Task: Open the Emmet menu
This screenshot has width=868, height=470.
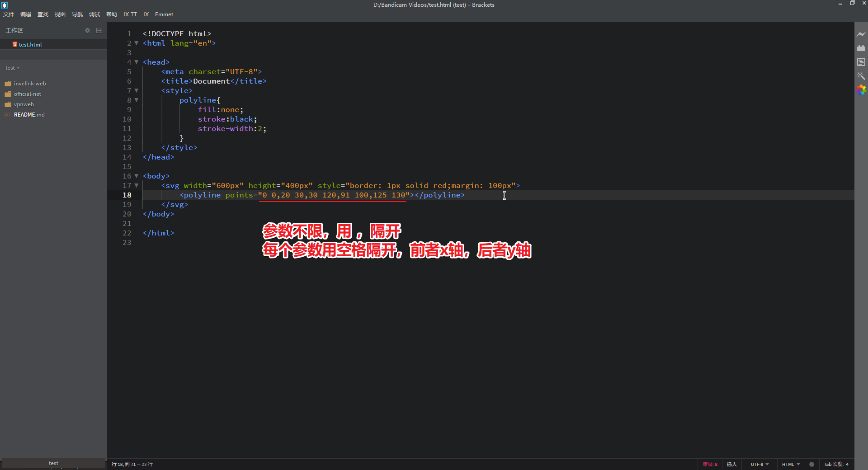Action: pos(164,14)
